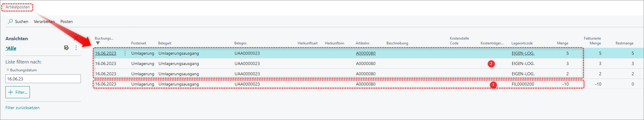This screenshot has width=644, height=120.
Task: Select Menge value -10 in the last row
Action: [x=566, y=84]
